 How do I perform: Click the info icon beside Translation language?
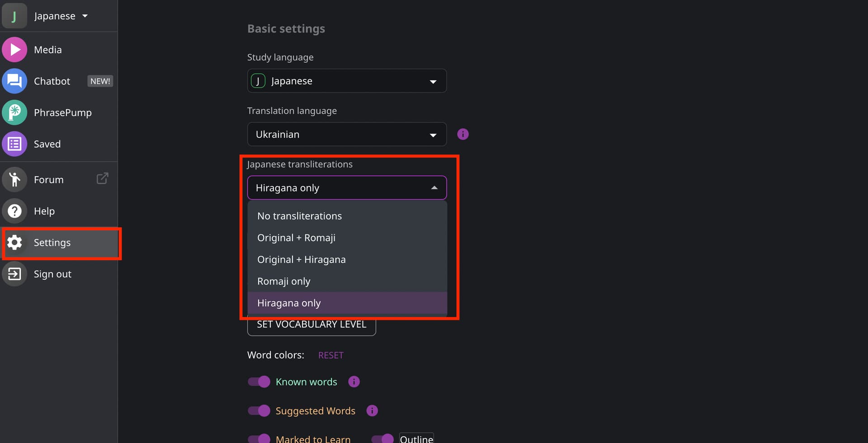point(462,134)
